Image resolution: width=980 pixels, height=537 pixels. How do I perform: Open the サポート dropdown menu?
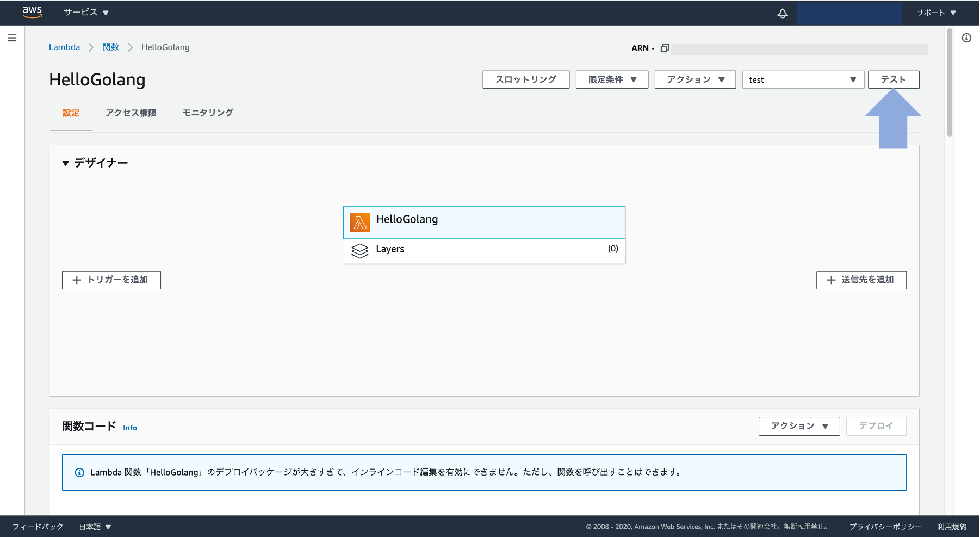point(936,13)
